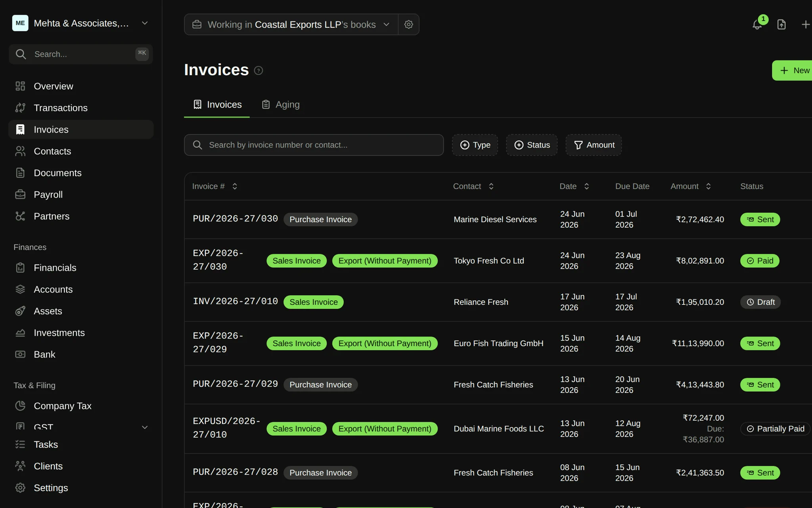This screenshot has width=812, height=508.
Task: Click amount ₹11,13,990.00
Action: pyautogui.click(x=698, y=343)
